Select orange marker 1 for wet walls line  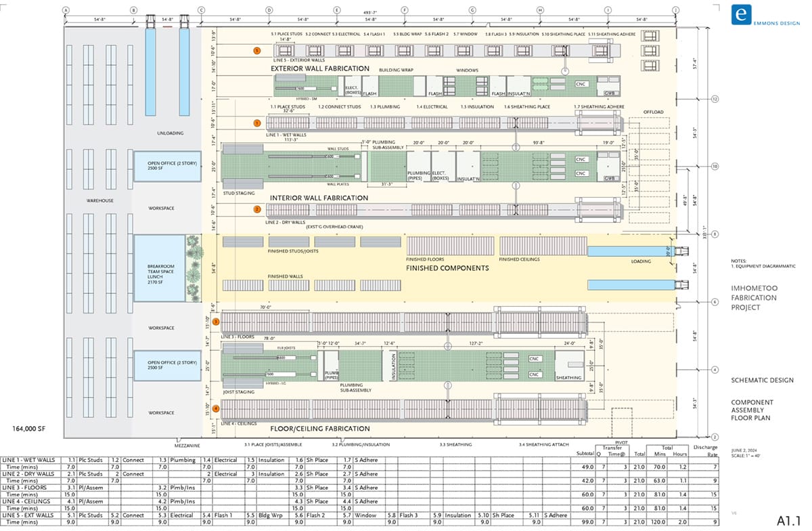[256, 123]
